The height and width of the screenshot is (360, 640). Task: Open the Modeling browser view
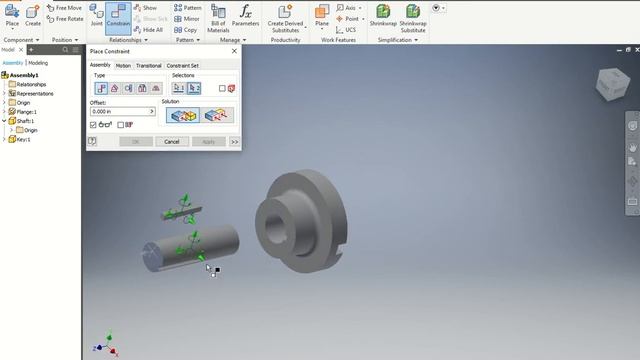pos(38,63)
